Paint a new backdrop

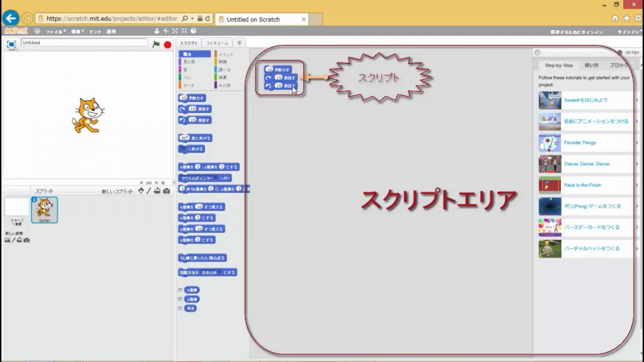pos(14,240)
